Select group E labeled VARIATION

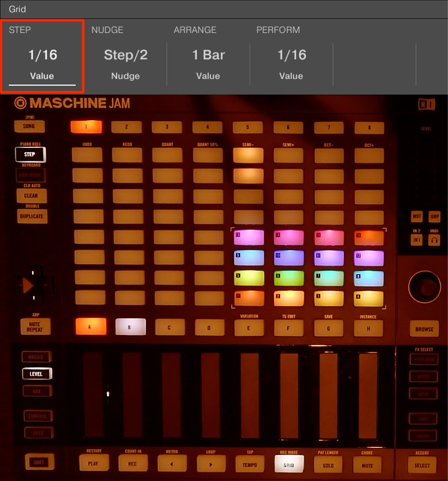coord(249,328)
